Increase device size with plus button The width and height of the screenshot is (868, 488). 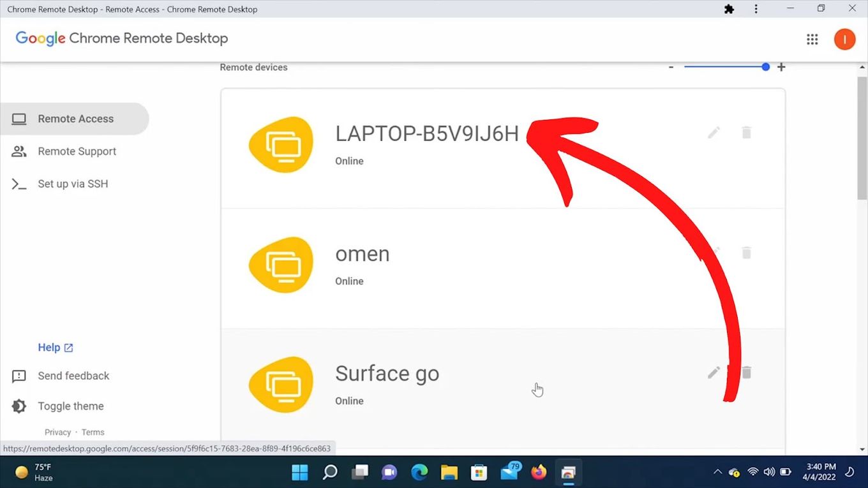781,67
